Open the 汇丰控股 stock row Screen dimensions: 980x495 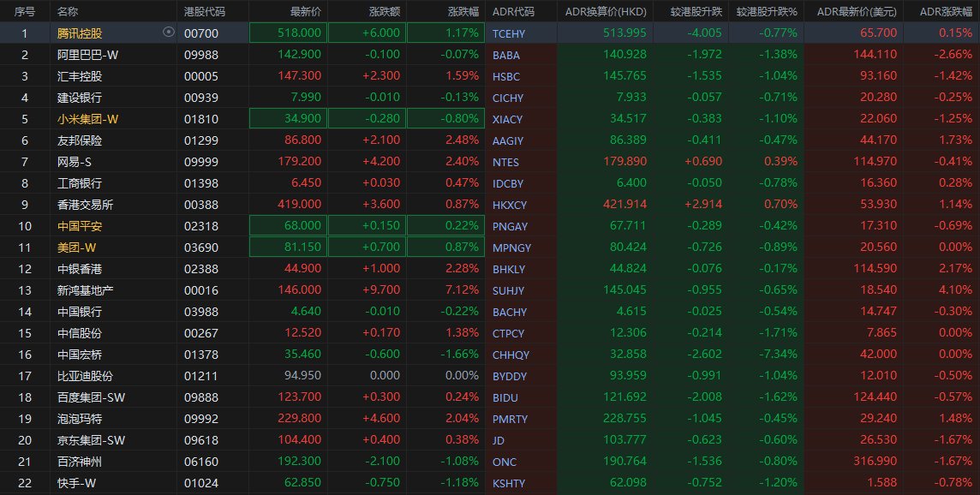click(490, 75)
